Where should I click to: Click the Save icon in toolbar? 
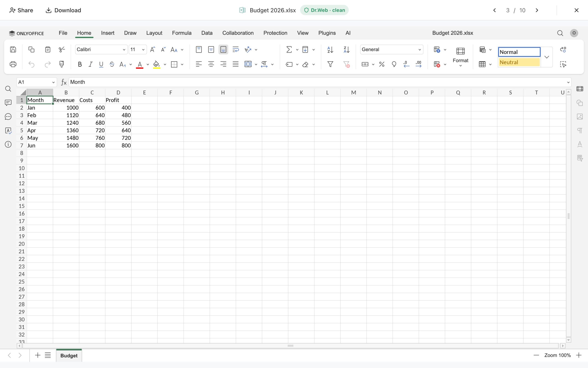click(13, 50)
